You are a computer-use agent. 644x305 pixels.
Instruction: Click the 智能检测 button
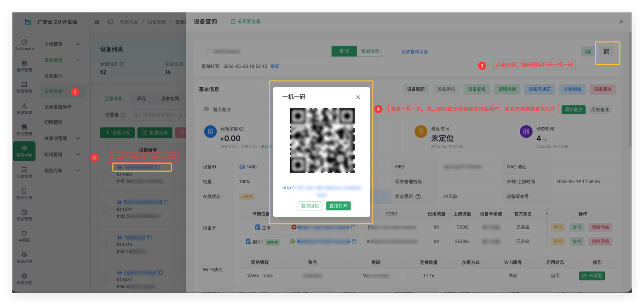click(x=369, y=51)
